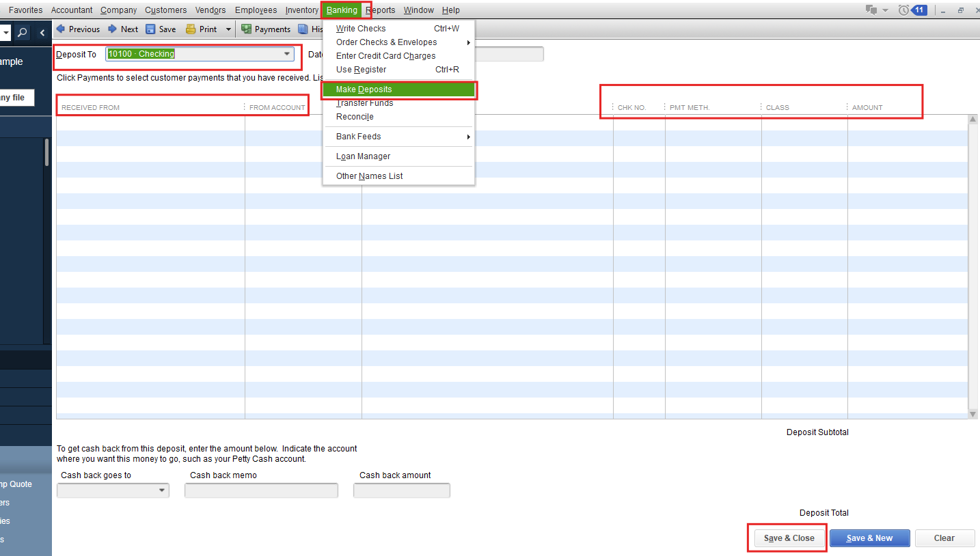Expand the Print button dropdown arrow
Screen dimensions: 980x556
pyautogui.click(x=228, y=29)
